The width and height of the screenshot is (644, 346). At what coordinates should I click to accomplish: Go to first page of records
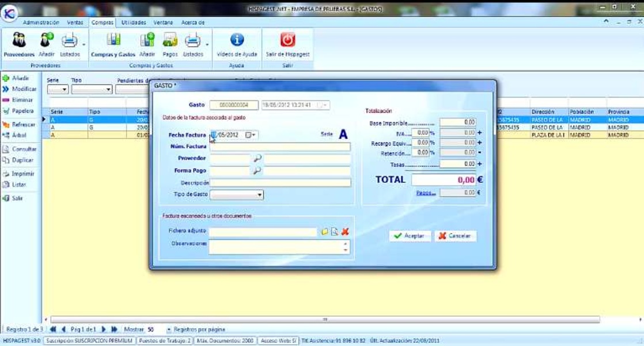tap(53, 329)
